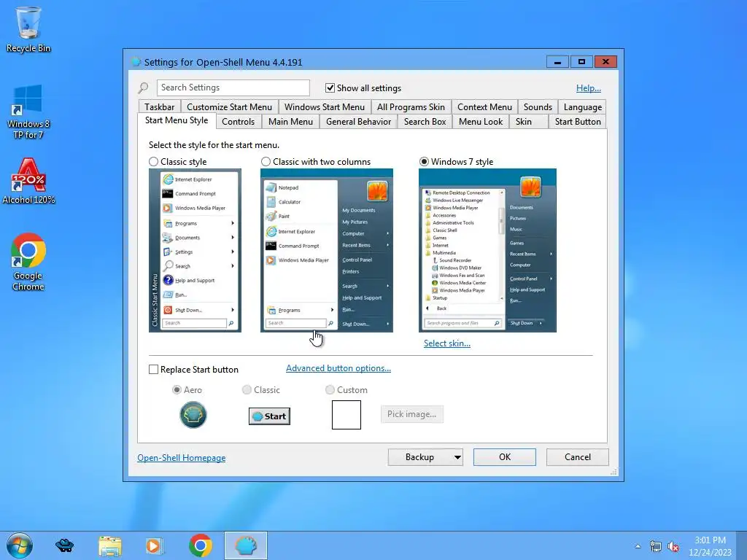Switch to the Search Box tab
Screen dimensions: 747x560
(x=425, y=122)
